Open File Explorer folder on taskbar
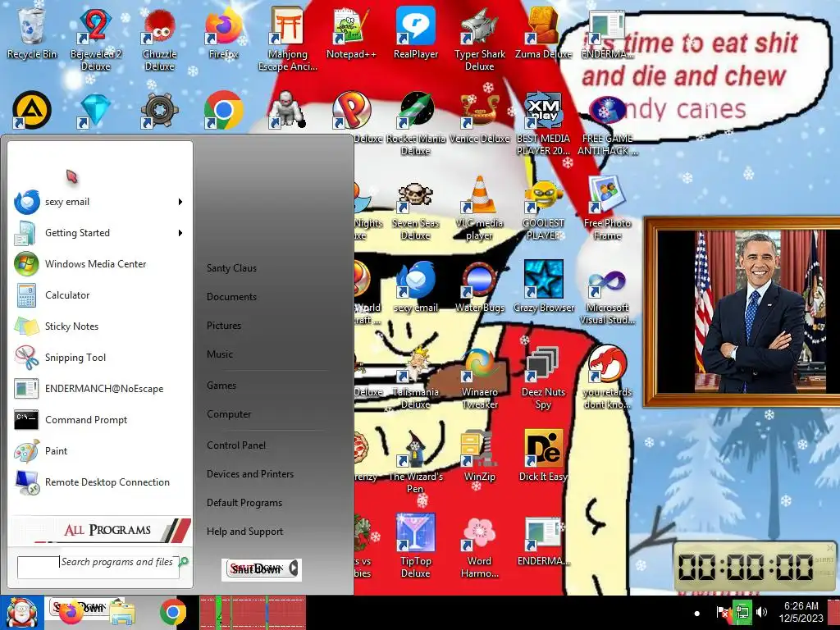Viewport: 840px width, 630px height. [122, 614]
